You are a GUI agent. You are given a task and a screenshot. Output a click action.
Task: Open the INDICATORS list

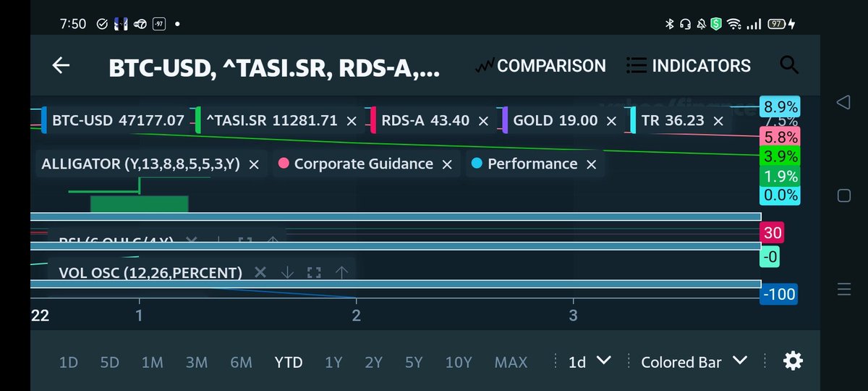688,66
